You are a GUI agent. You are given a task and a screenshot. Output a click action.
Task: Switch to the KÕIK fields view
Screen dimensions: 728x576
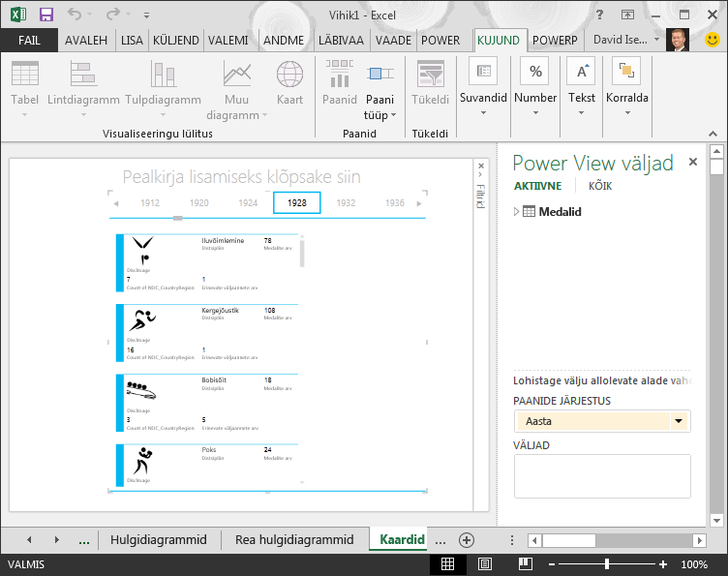point(600,186)
